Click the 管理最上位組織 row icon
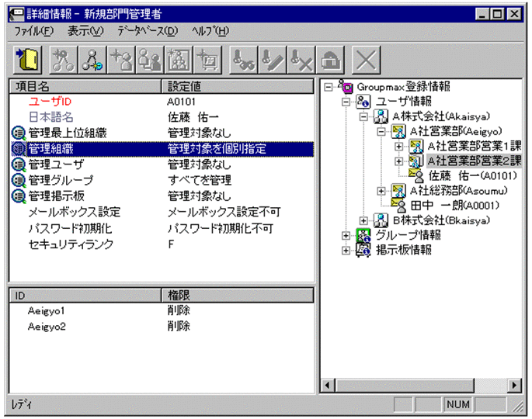532x419 pixels. coord(19,133)
